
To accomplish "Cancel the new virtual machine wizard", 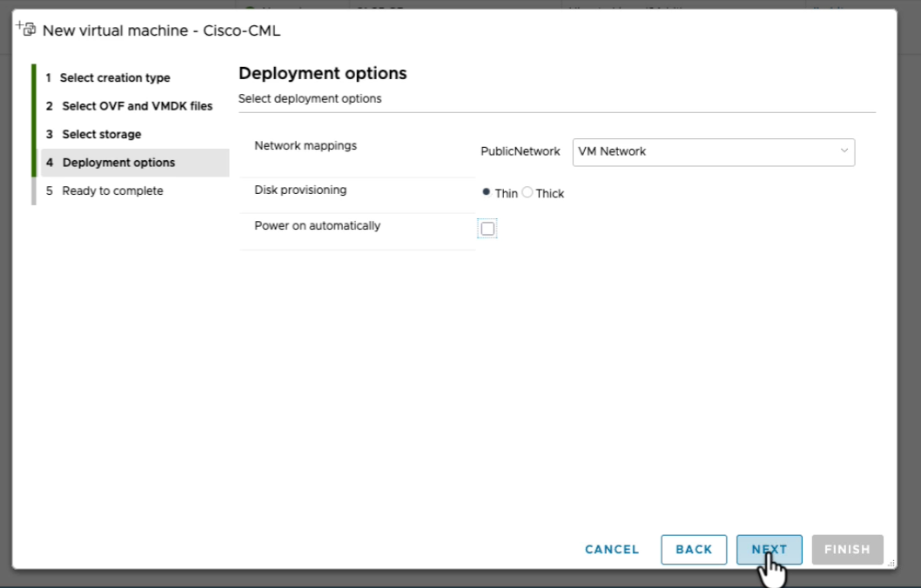I will pyautogui.click(x=611, y=549).
